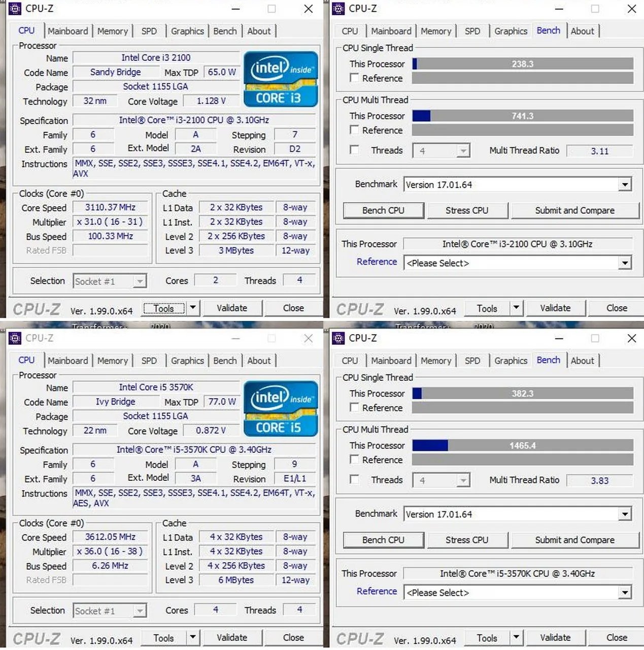This screenshot has width=644, height=650.
Task: Go to CPU tab in i3-2100 Bench window
Action: coord(350,31)
